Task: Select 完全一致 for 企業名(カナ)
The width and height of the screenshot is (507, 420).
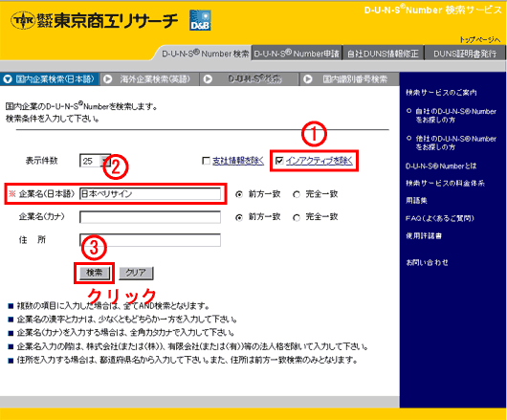Action: 297,218
